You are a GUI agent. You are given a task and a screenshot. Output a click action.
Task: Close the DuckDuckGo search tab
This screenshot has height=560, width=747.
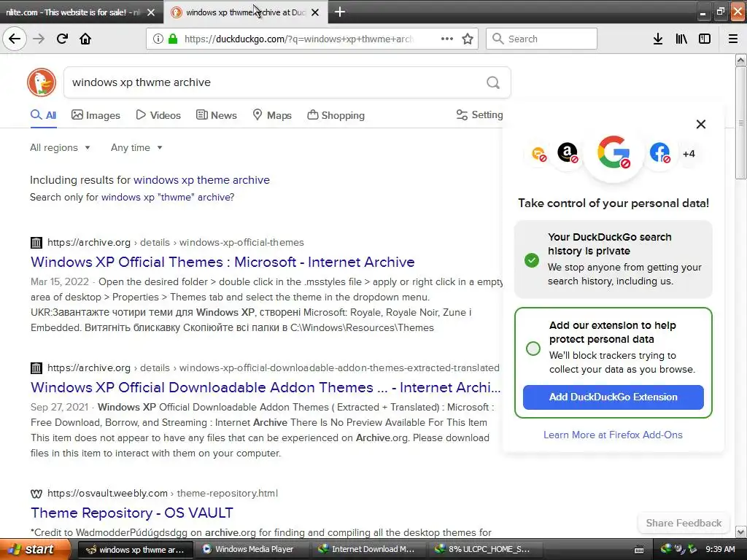pos(315,12)
